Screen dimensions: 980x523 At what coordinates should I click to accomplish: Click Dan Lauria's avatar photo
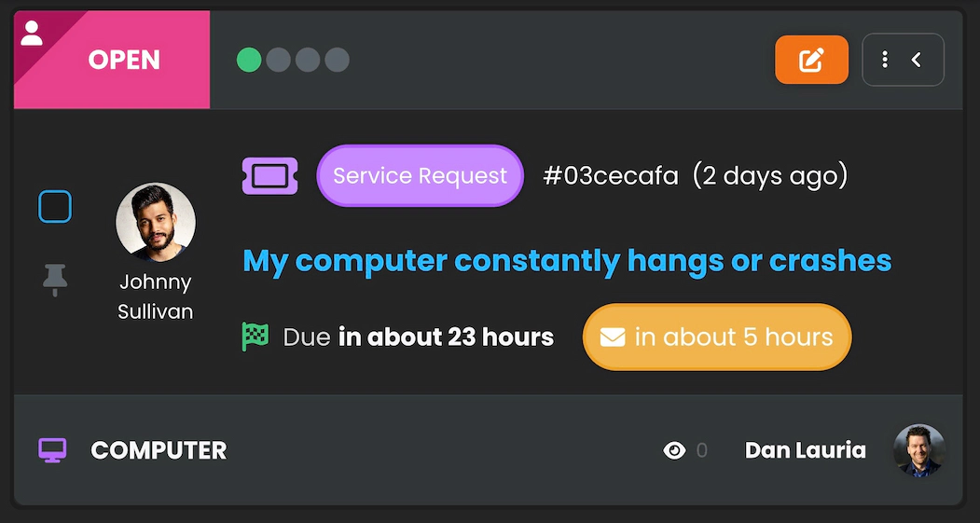[x=919, y=451]
